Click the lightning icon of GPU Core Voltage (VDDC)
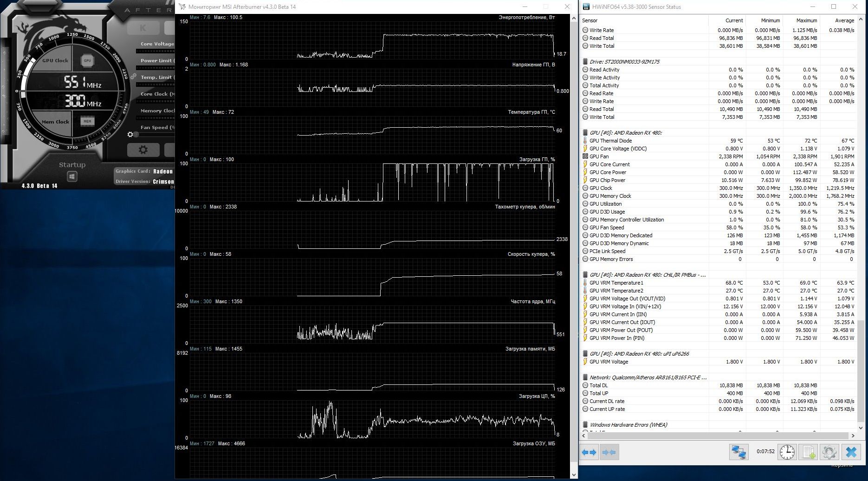Screen dimensions: 868x481 tap(585, 149)
